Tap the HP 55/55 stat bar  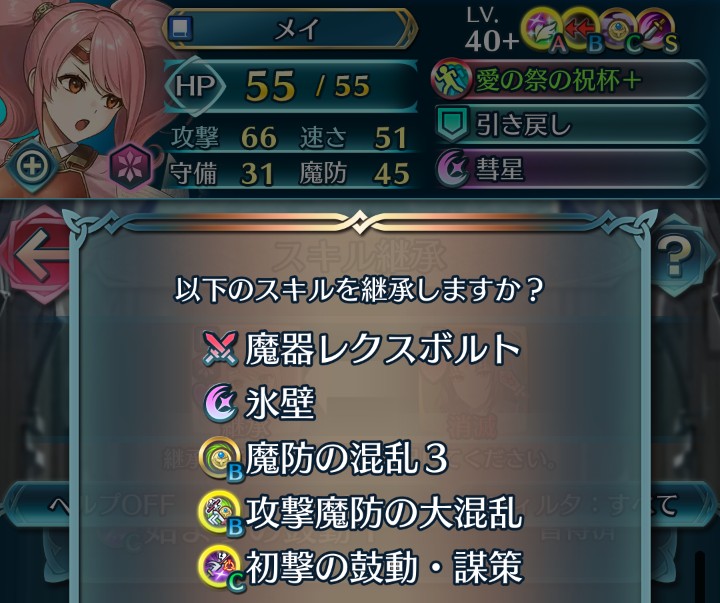click(x=290, y=86)
